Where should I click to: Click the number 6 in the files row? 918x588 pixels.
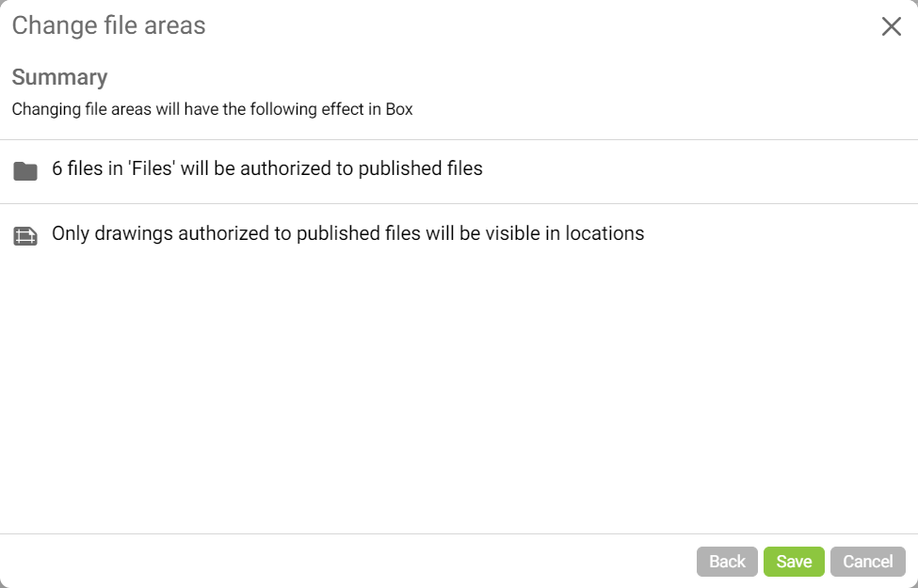pos(57,169)
